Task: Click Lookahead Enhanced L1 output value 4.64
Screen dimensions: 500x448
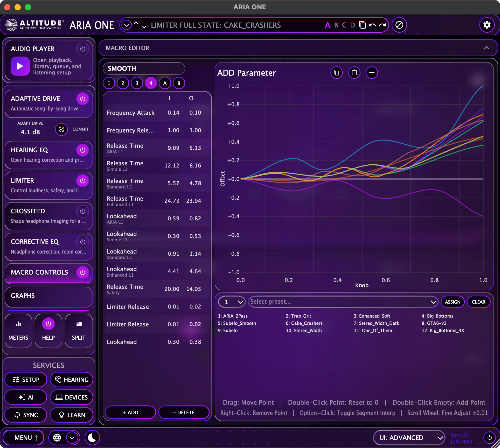Action: pos(195,271)
